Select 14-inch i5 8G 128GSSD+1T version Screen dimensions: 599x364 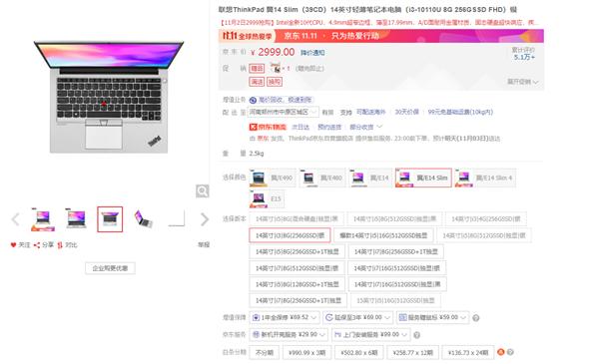point(297,284)
